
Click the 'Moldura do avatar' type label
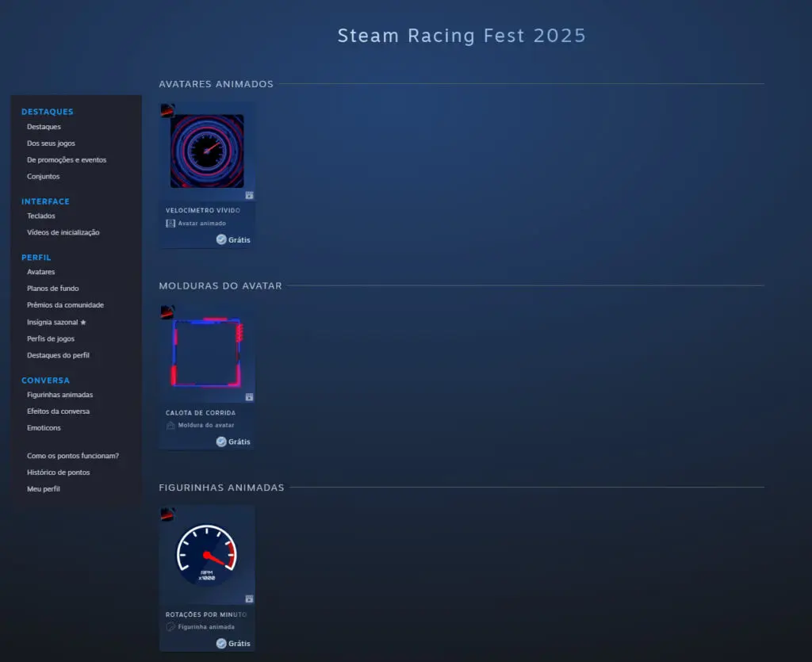pos(206,425)
